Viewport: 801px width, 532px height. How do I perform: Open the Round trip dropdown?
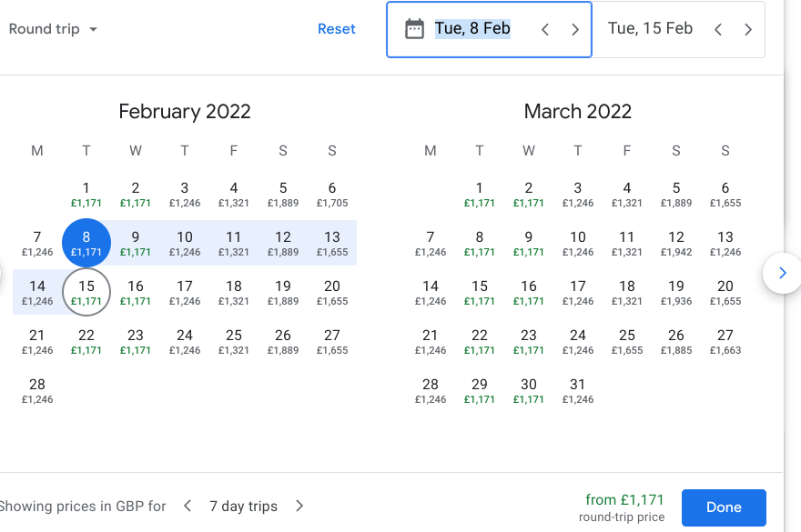pos(53,29)
